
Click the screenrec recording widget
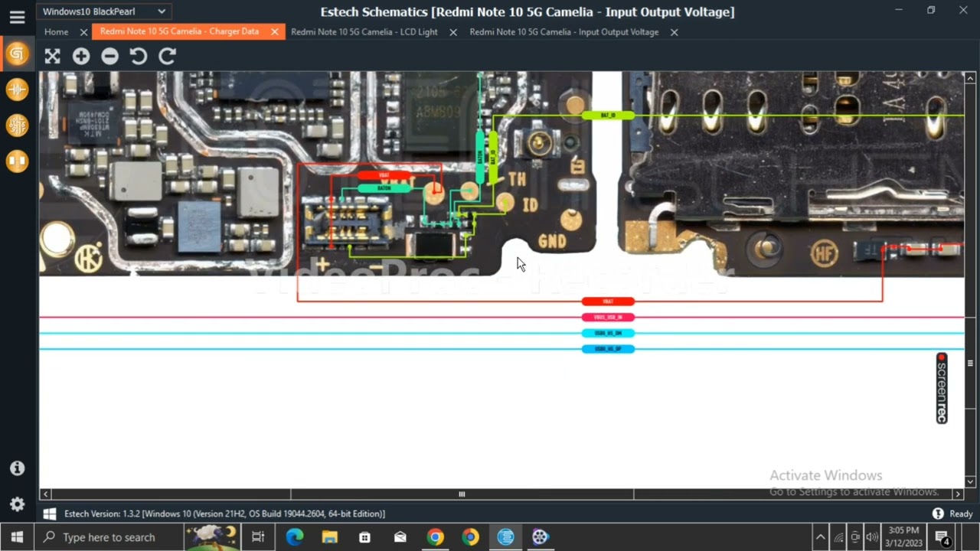(942, 388)
